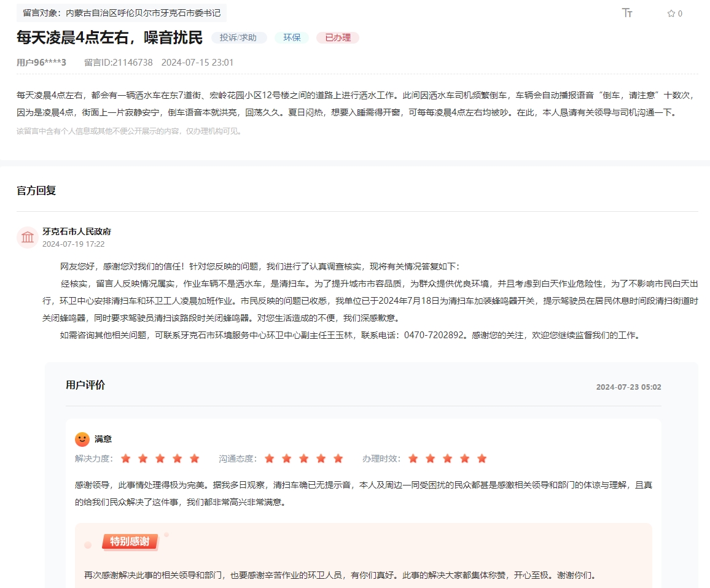Click 牙克石市人民政府 responder name
The height and width of the screenshot is (588, 710).
click(77, 231)
